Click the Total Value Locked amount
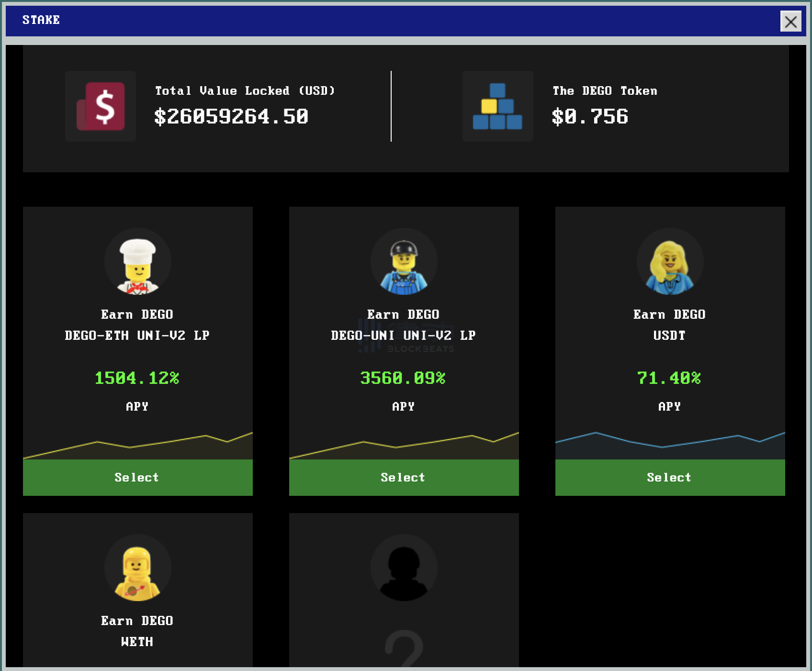Image resolution: width=812 pixels, height=671 pixels. 231,117
